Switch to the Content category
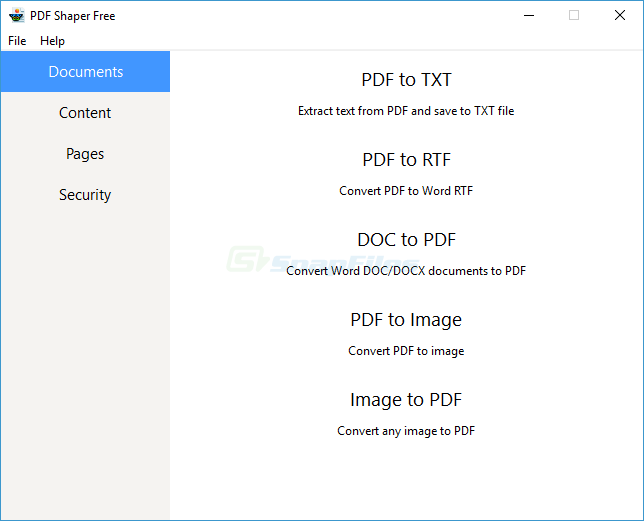This screenshot has height=521, width=644. pyautogui.click(x=85, y=112)
